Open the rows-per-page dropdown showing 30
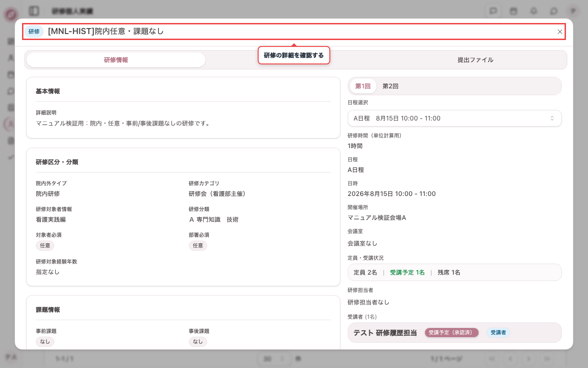This screenshot has width=588, height=368. 274,358
